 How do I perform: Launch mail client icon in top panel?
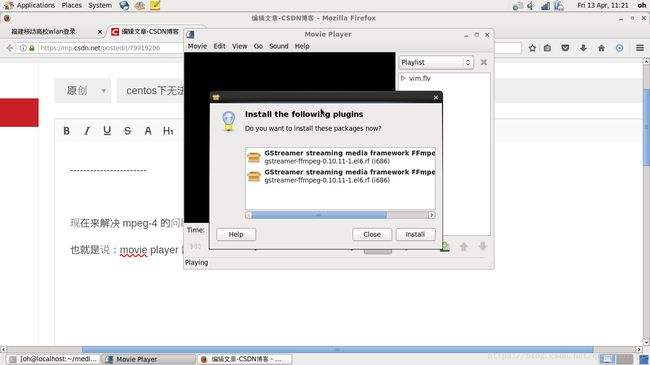(x=140, y=5)
